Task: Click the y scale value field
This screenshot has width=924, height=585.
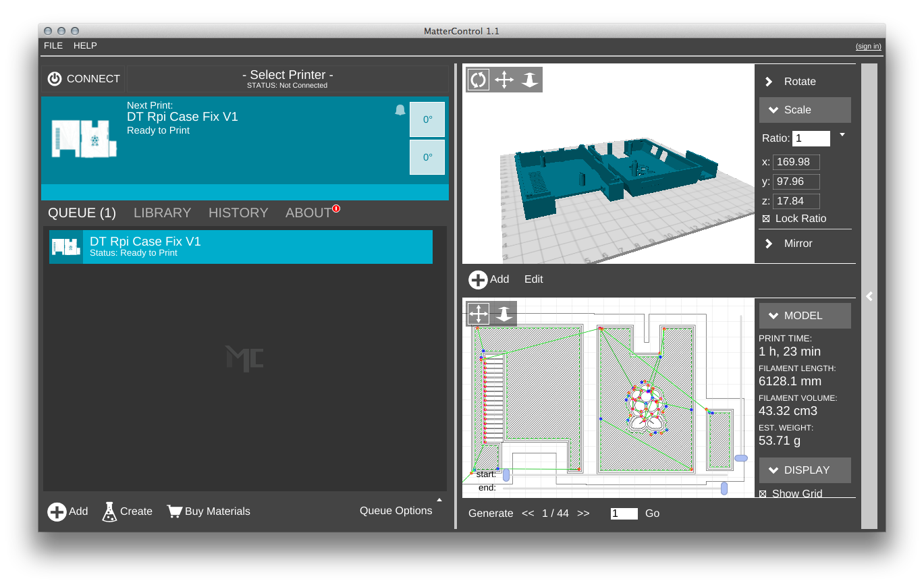Action: 796,182
